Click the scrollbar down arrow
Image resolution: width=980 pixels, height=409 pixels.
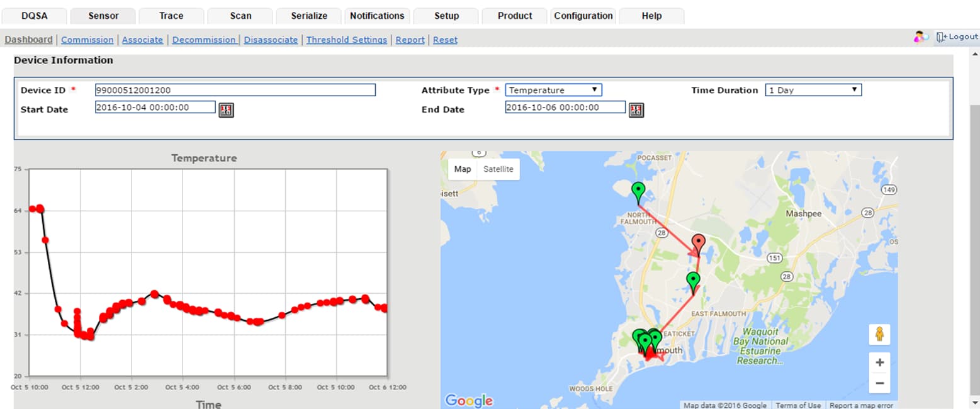click(x=974, y=402)
